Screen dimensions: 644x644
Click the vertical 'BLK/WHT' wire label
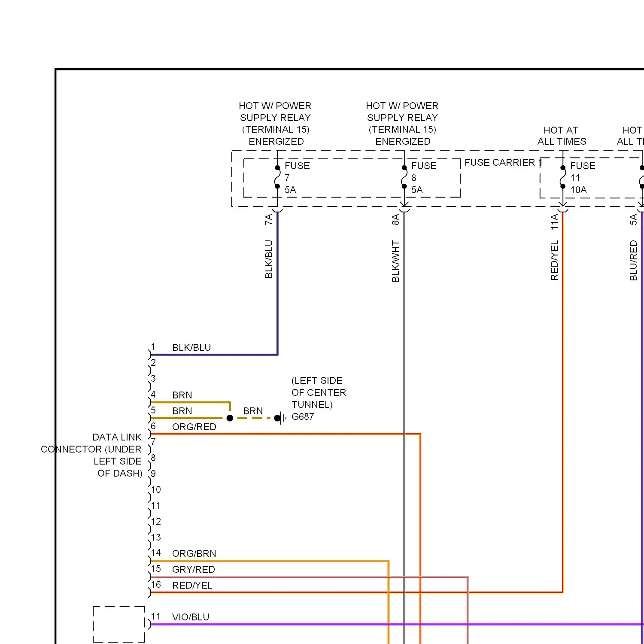point(395,261)
